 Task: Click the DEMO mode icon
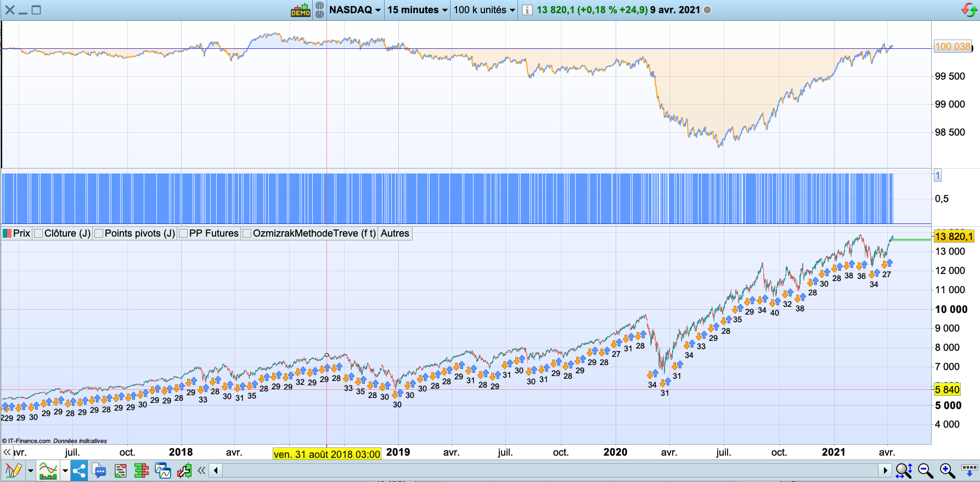(301, 10)
